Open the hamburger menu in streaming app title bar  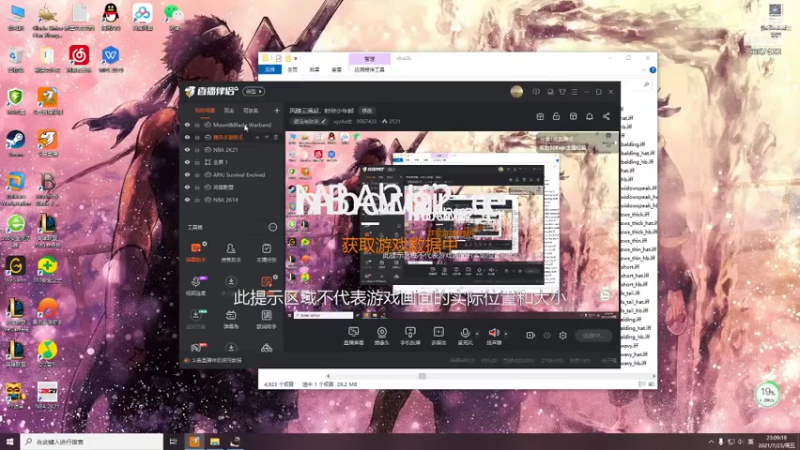point(574,92)
